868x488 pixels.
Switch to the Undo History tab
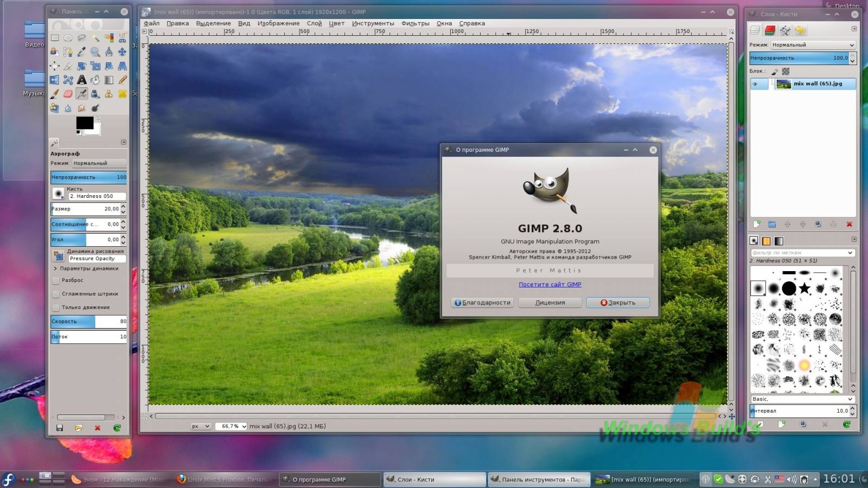coord(800,31)
